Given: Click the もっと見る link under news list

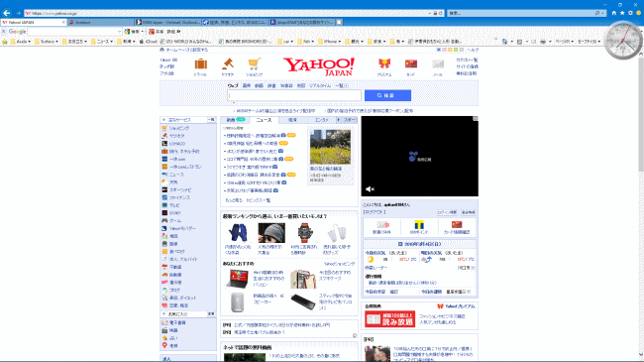Looking at the screenshot, I should 234,200.
